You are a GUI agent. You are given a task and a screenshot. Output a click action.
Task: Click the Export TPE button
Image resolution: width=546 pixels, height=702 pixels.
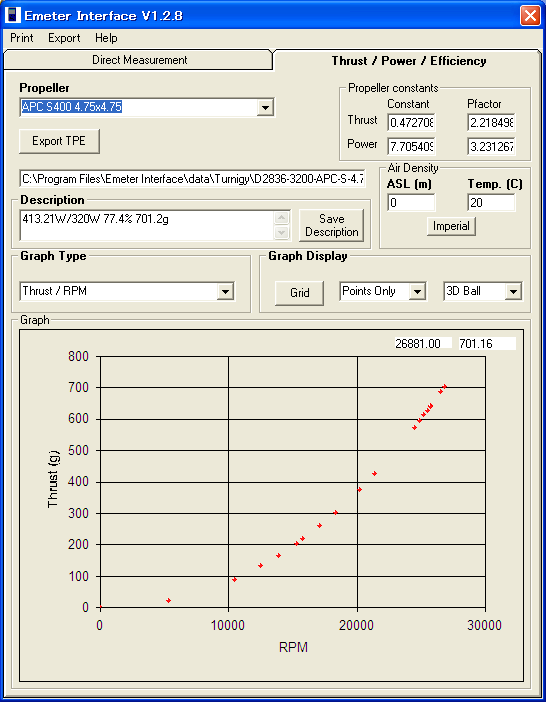(x=59, y=141)
